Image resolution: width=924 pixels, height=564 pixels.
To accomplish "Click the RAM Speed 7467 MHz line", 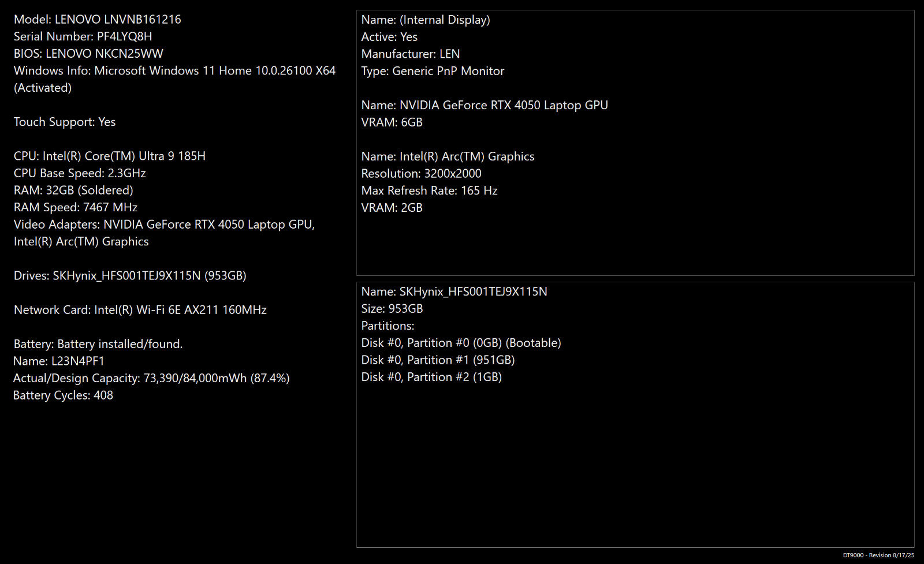I will point(76,207).
